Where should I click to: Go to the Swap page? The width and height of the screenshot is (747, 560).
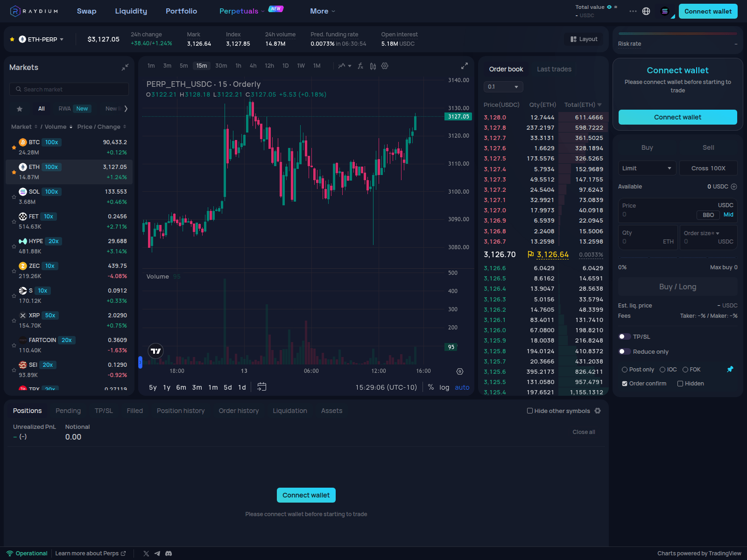(87, 11)
